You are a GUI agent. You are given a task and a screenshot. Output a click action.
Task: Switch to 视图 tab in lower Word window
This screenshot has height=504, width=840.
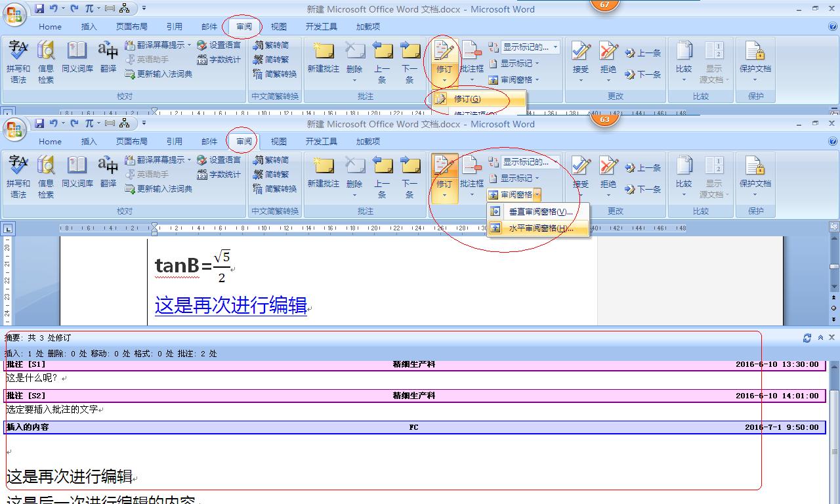tap(279, 141)
